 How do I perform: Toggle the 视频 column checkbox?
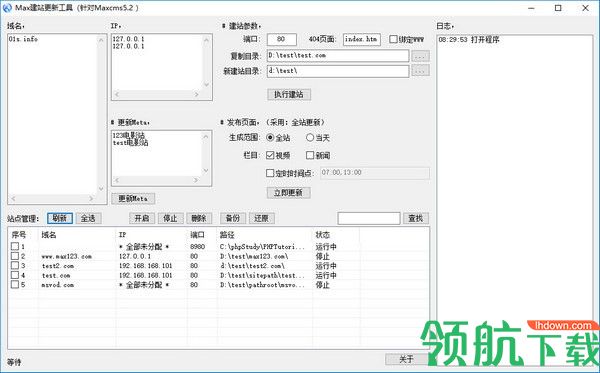coord(270,155)
